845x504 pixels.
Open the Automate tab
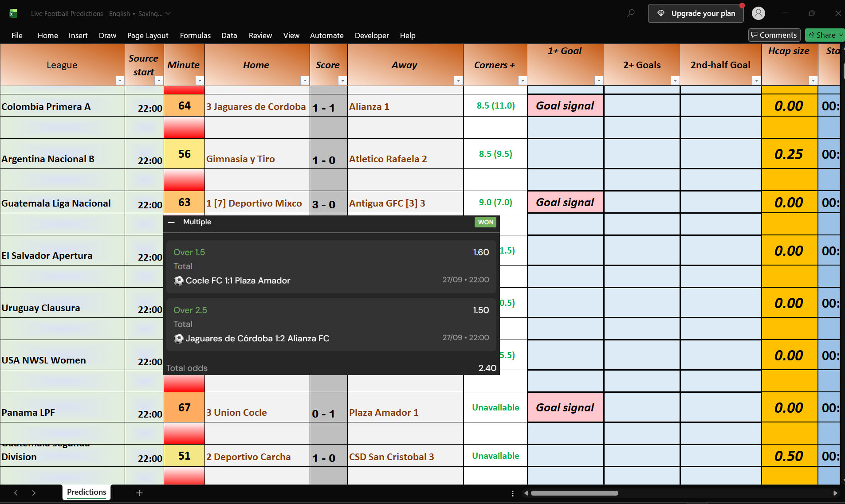[x=326, y=35]
